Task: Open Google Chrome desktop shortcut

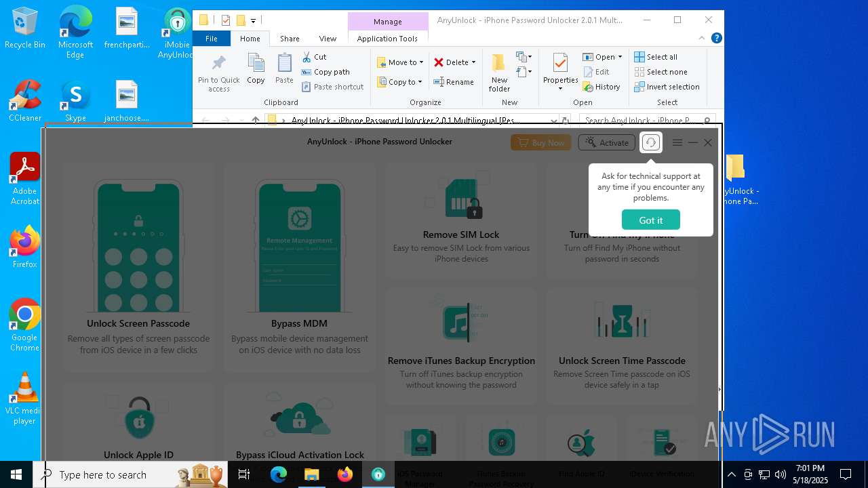Action: click(x=25, y=325)
